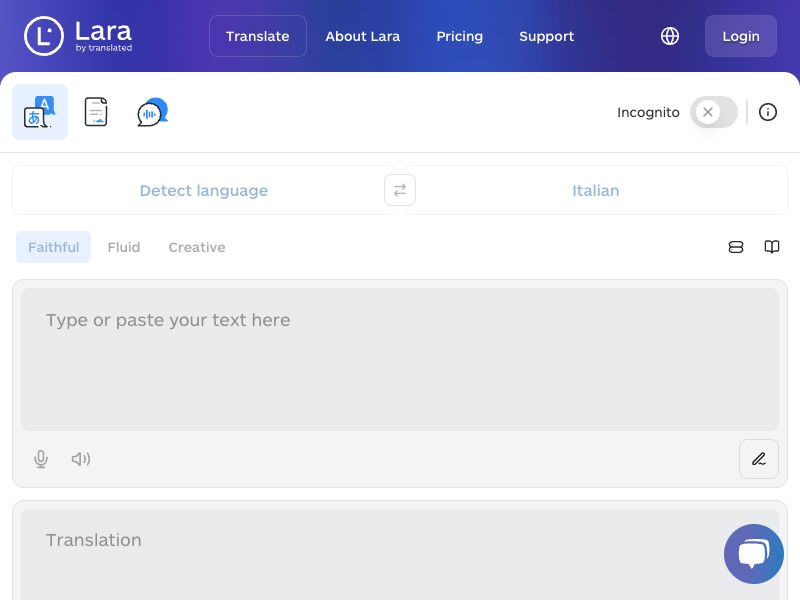Switch to speech translation mode
The image size is (800, 600).
150,112
